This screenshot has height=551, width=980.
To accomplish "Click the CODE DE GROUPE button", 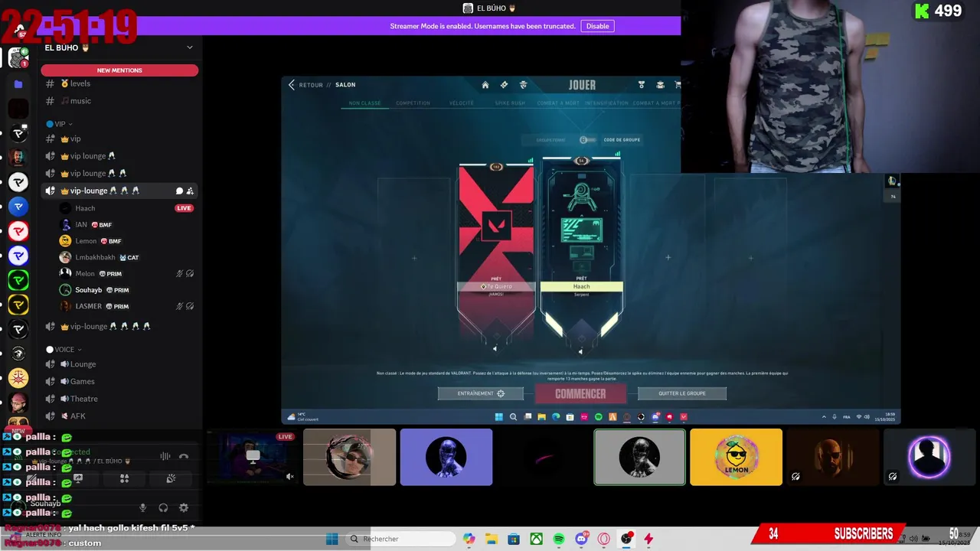I will pyautogui.click(x=622, y=140).
